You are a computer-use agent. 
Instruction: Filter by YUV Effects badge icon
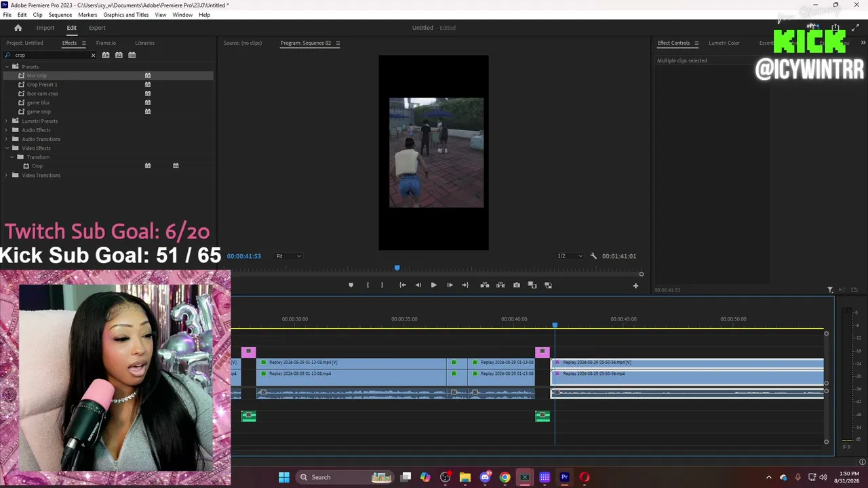[132, 55]
